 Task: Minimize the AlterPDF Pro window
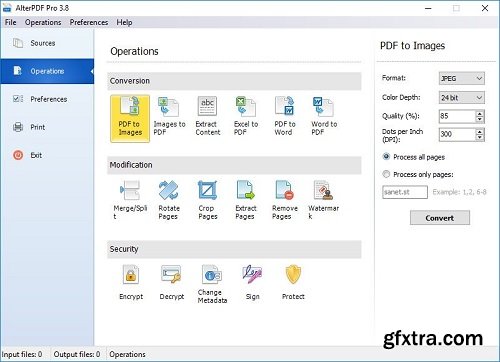[x=428, y=8]
